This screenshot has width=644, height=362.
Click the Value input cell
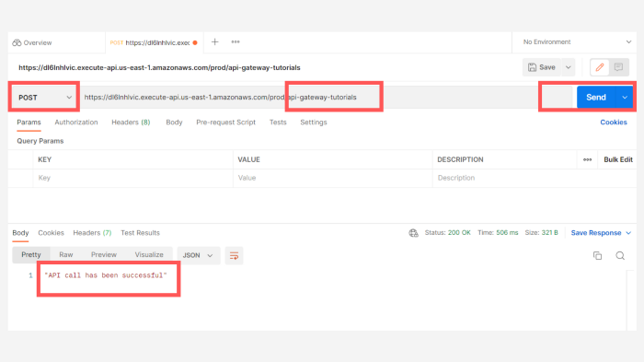tap(333, 178)
